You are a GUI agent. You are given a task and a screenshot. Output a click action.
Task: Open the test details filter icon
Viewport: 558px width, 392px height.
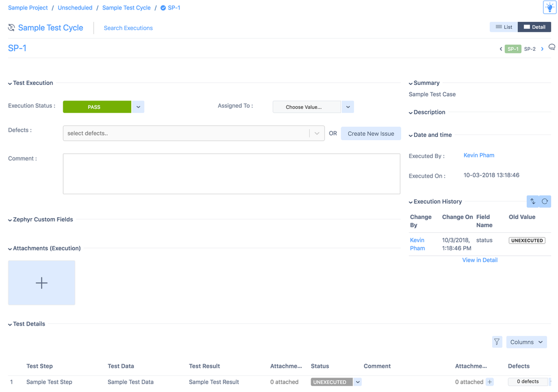[x=497, y=342]
